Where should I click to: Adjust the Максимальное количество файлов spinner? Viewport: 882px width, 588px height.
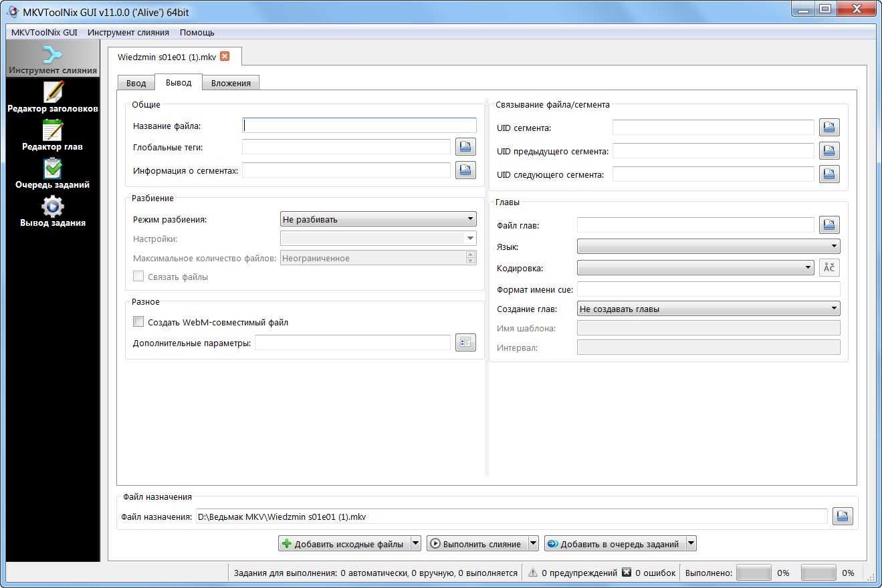(471, 258)
